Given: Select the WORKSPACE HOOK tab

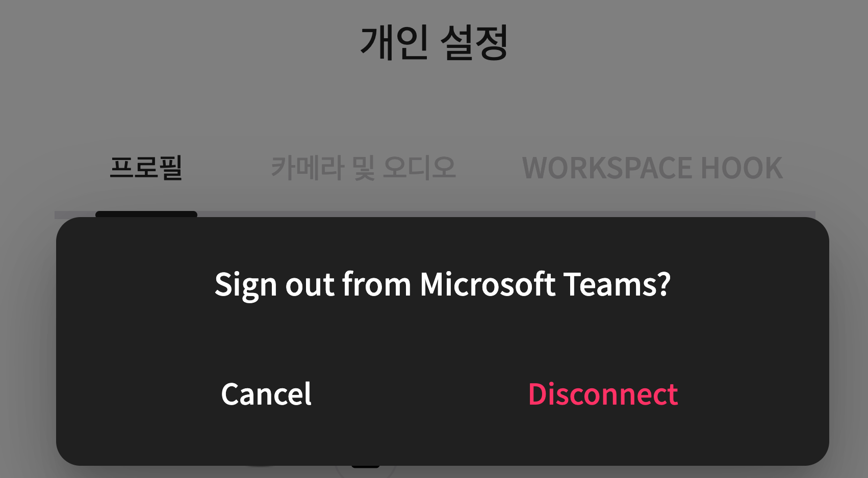Looking at the screenshot, I should point(652,168).
